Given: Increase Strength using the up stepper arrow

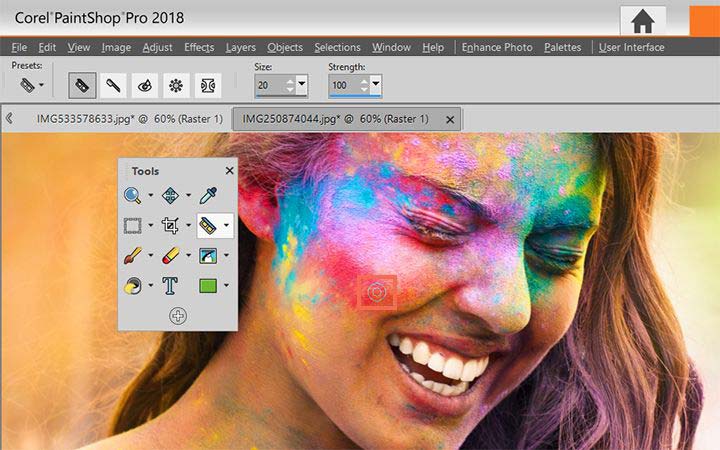Looking at the screenshot, I should point(364,81).
